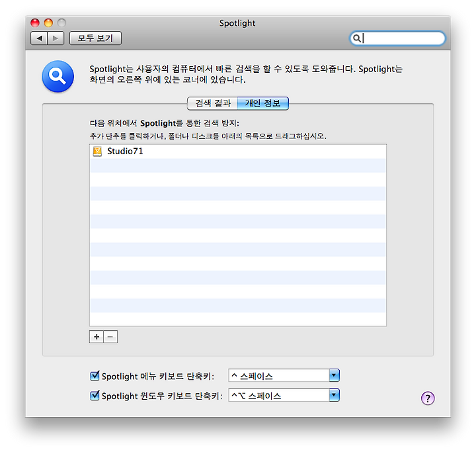The width and height of the screenshot is (476, 452).
Task: Remove a location with minus button
Action: [110, 337]
